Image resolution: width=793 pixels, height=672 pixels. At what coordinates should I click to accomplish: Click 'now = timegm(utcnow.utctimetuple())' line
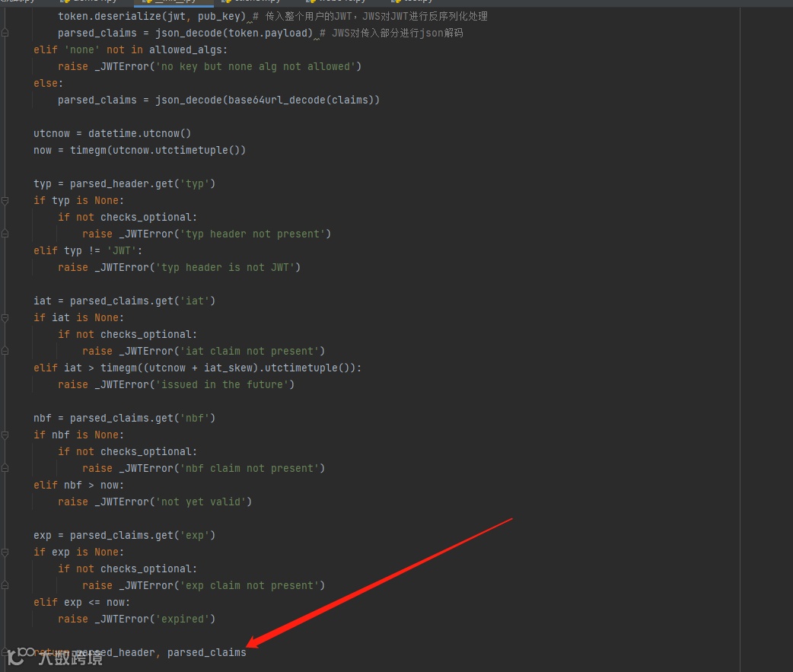139,150
